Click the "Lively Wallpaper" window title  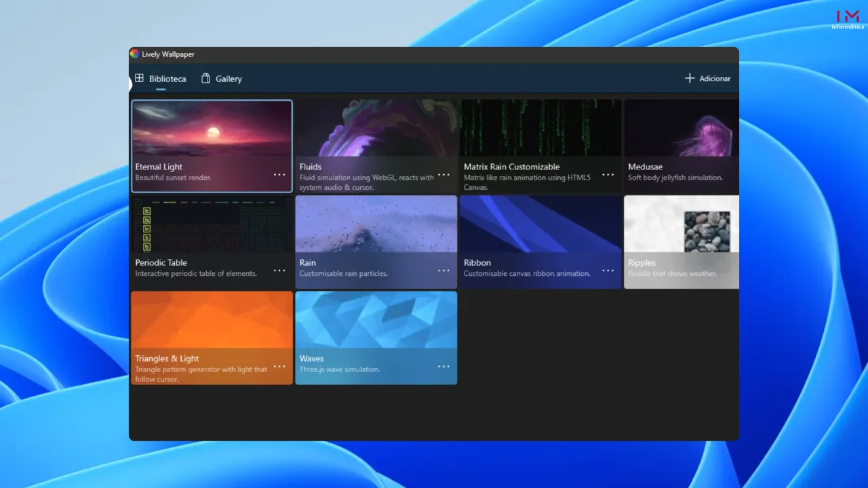pyautogui.click(x=168, y=54)
